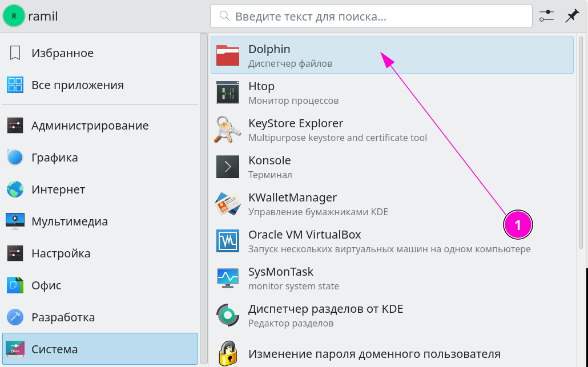Click the Администрирование category icon
The width and height of the screenshot is (588, 367).
15,125
